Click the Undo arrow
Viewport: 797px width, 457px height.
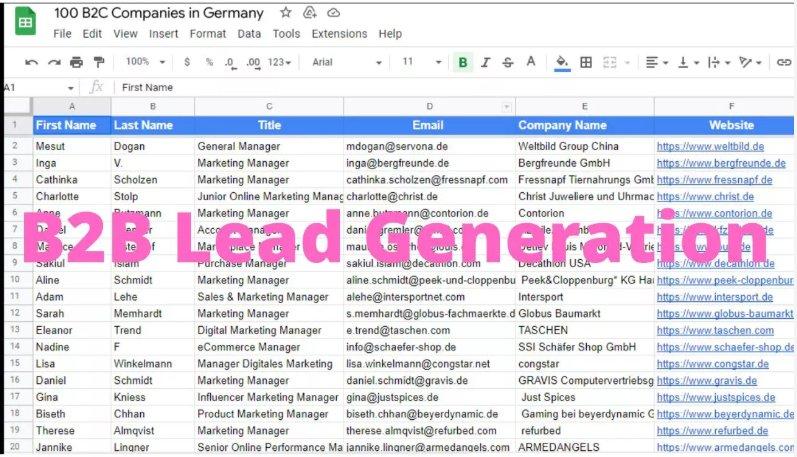click(31, 63)
